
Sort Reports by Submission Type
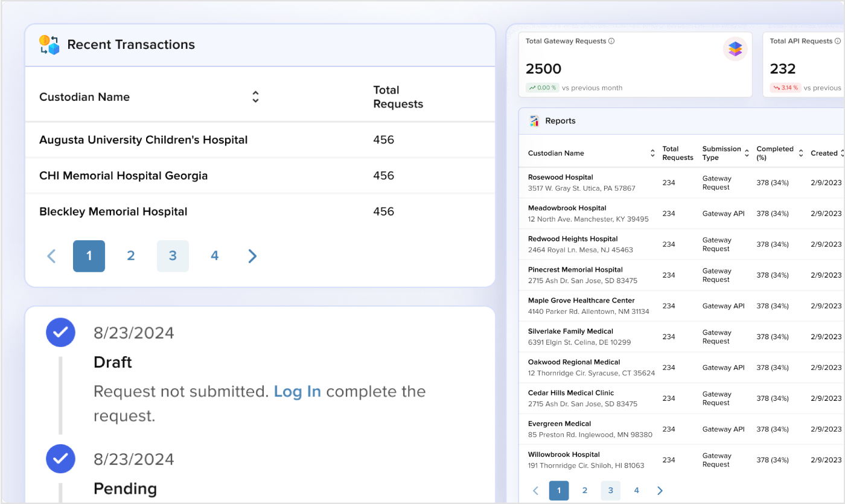(x=747, y=153)
